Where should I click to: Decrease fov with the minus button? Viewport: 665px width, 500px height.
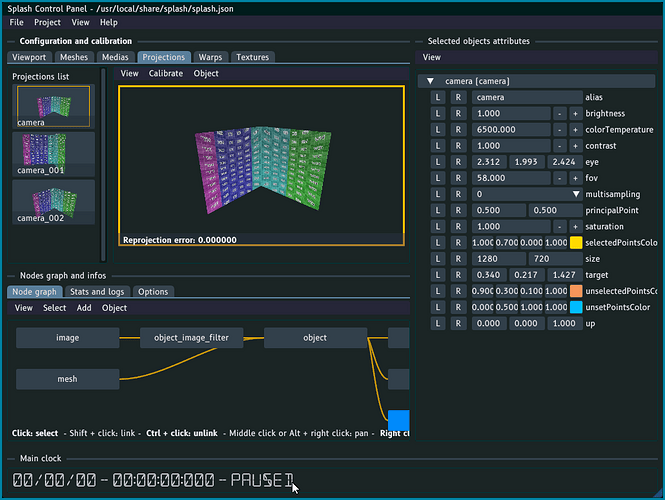(x=559, y=178)
